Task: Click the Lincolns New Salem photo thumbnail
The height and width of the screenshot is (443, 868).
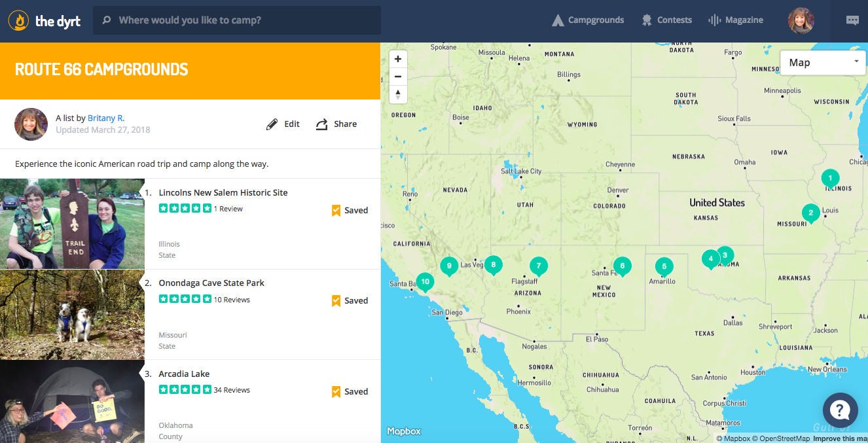Action: (x=72, y=224)
